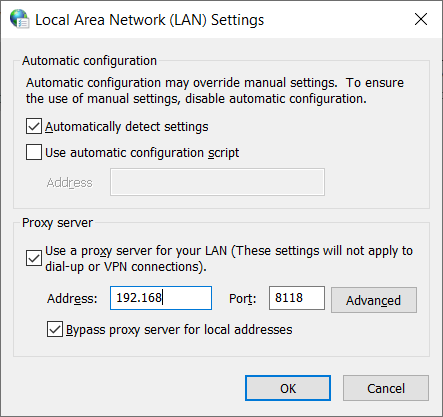The width and height of the screenshot is (443, 417).
Task: Open Advanced proxy settings
Action: [x=374, y=300]
